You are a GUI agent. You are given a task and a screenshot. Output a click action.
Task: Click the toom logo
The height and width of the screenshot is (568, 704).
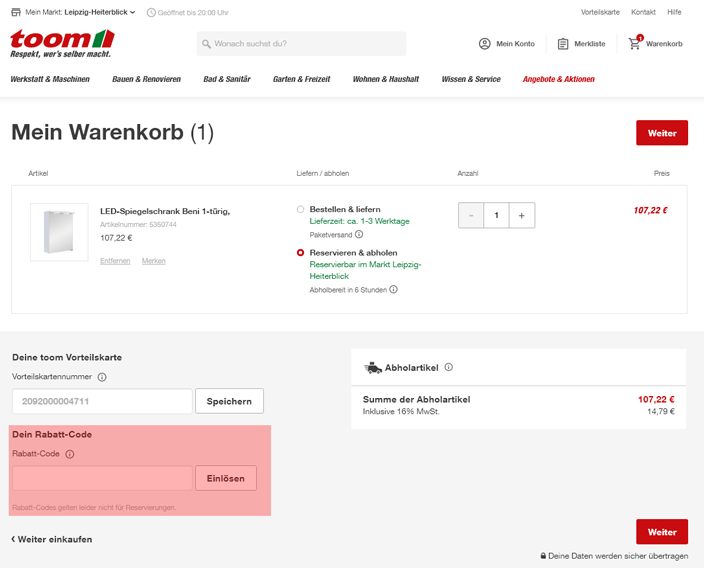coord(62,44)
